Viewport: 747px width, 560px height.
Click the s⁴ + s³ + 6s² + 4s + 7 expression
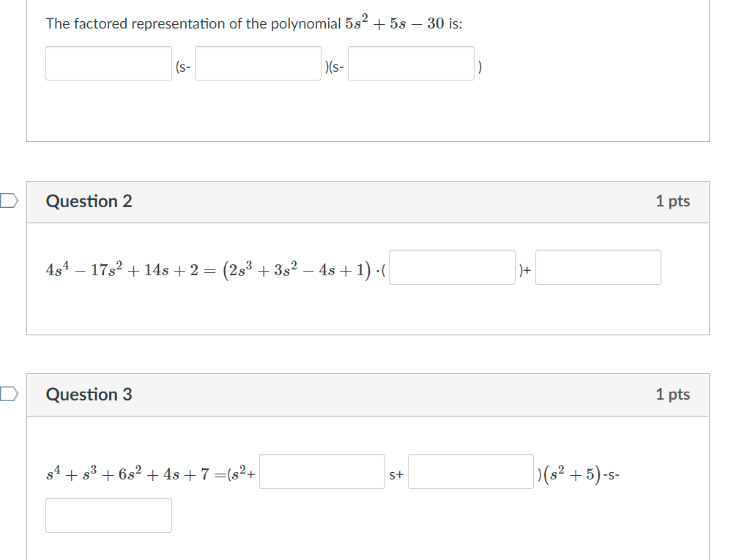tap(127, 474)
